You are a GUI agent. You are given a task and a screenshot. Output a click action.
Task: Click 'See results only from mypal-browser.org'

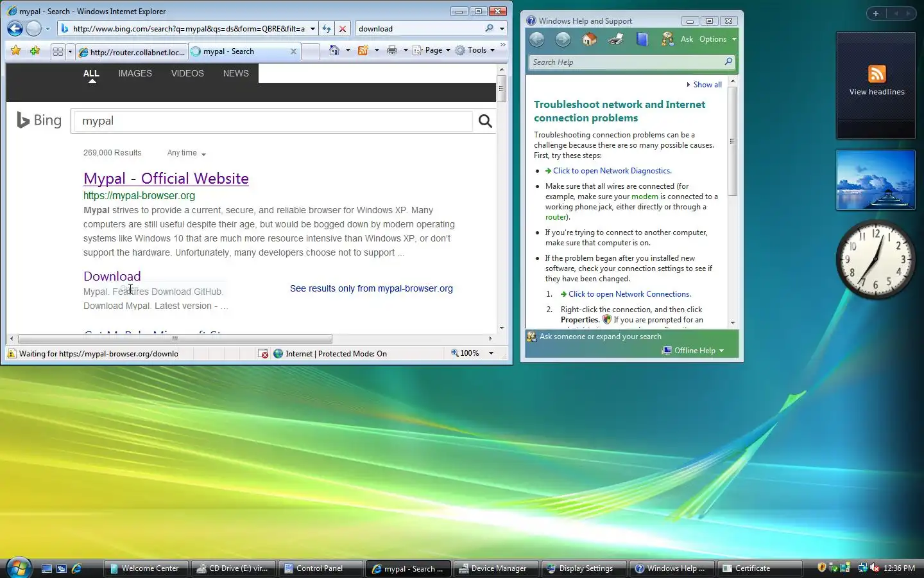[371, 288]
